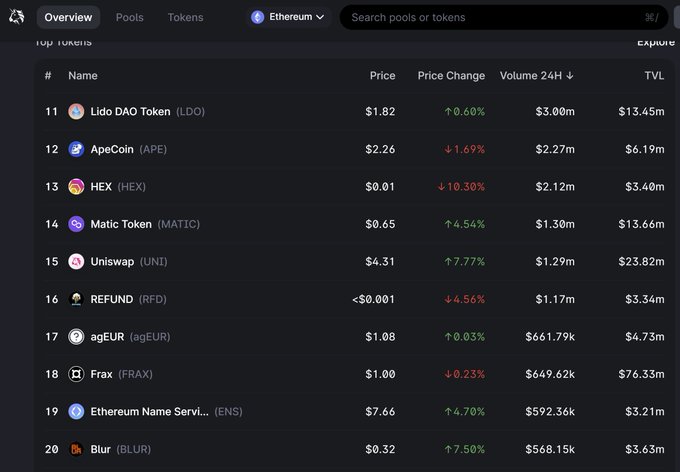Click the $592.36k ENS volume
The image size is (680, 472).
pos(550,412)
